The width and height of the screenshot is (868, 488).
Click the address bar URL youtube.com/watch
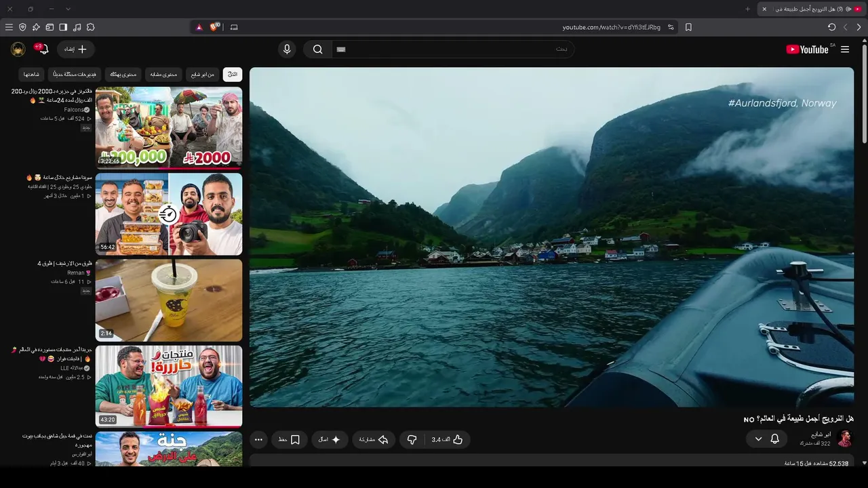(x=612, y=27)
